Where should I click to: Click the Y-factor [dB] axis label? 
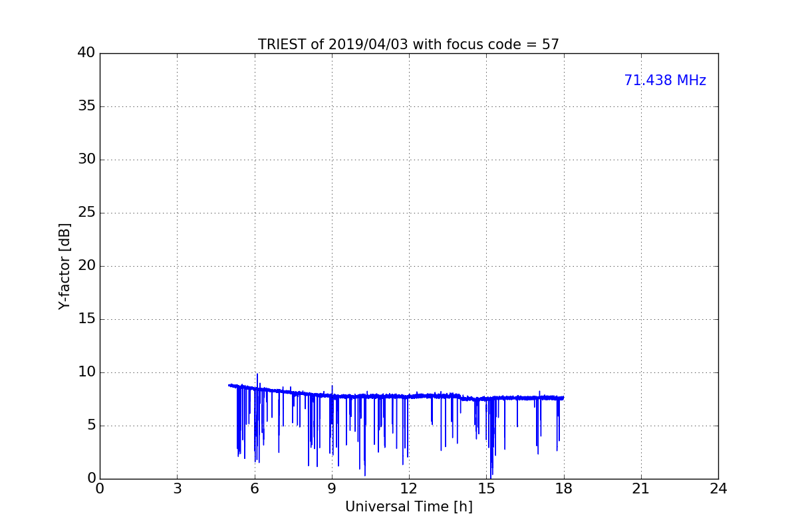point(65,266)
